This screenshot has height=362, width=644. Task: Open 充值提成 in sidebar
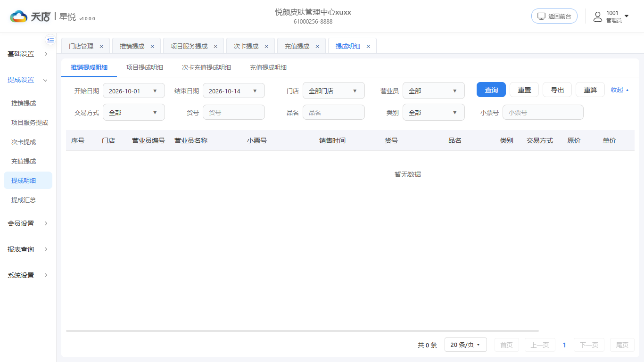pos(28,161)
